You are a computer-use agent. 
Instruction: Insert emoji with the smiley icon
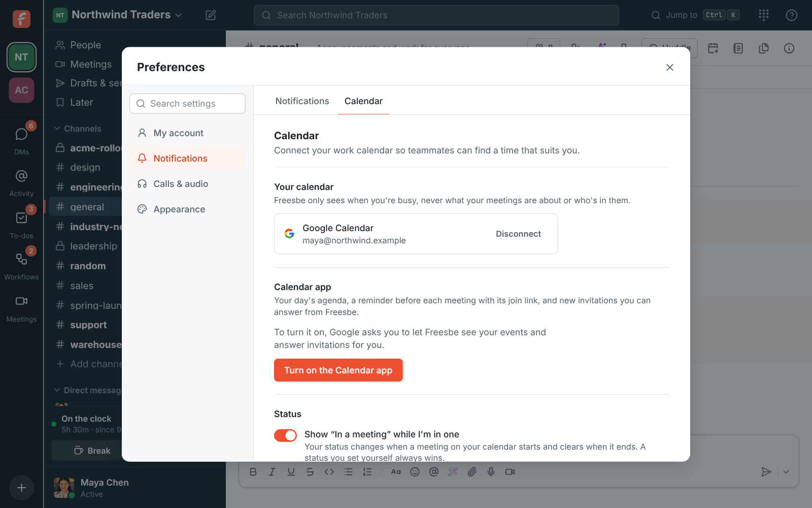(x=415, y=472)
